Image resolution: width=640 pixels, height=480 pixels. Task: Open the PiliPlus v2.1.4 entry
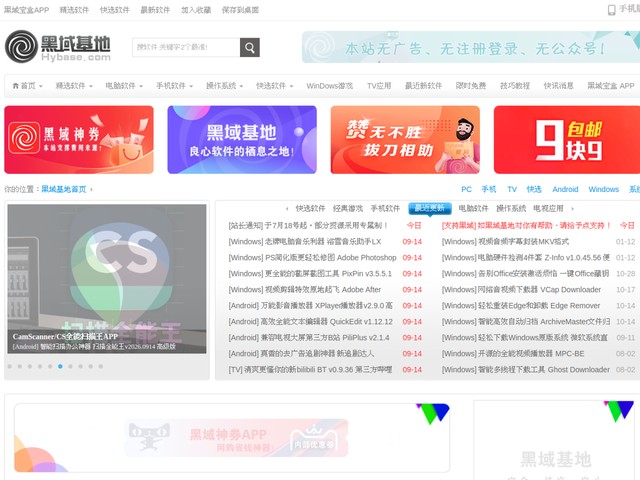(309, 338)
